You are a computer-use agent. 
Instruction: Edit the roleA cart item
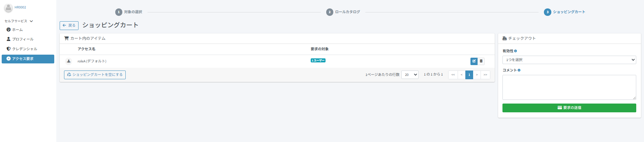pyautogui.click(x=474, y=61)
